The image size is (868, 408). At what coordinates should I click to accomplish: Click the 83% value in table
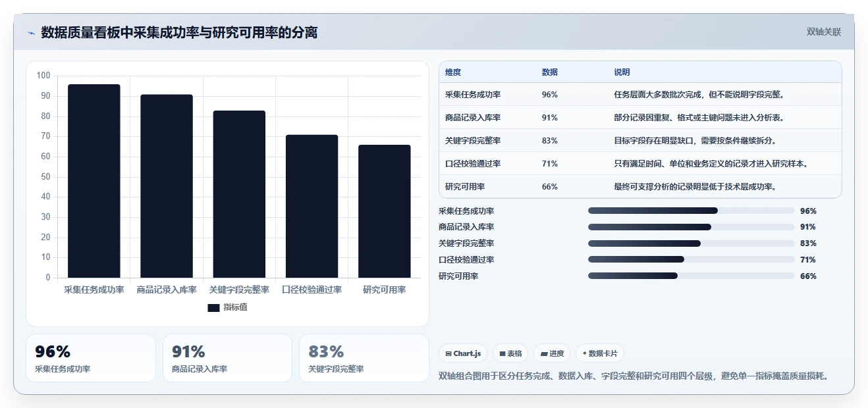[550, 141]
